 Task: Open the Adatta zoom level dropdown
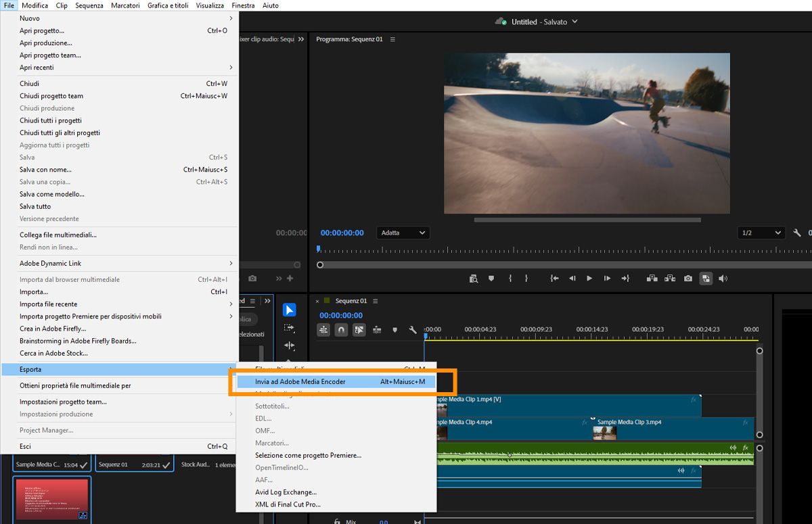coord(403,233)
